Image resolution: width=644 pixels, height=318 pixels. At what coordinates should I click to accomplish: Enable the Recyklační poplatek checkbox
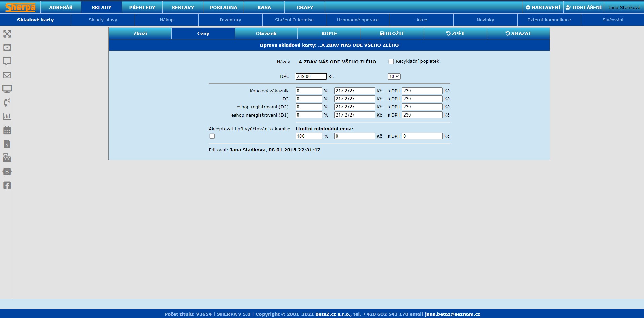[391, 62]
